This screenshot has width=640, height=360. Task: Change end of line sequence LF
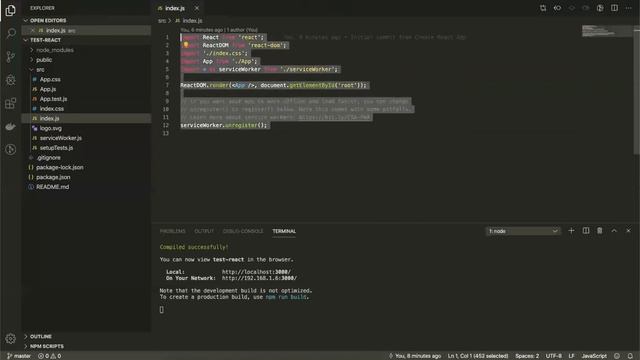[x=571, y=356]
